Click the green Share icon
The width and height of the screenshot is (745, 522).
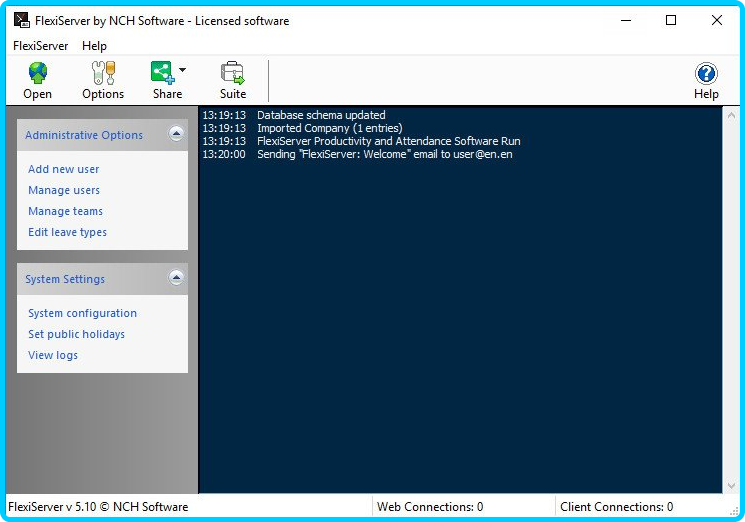(162, 72)
